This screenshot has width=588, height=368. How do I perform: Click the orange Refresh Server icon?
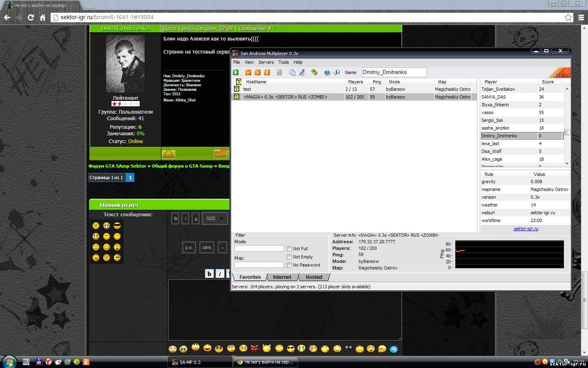tap(267, 72)
